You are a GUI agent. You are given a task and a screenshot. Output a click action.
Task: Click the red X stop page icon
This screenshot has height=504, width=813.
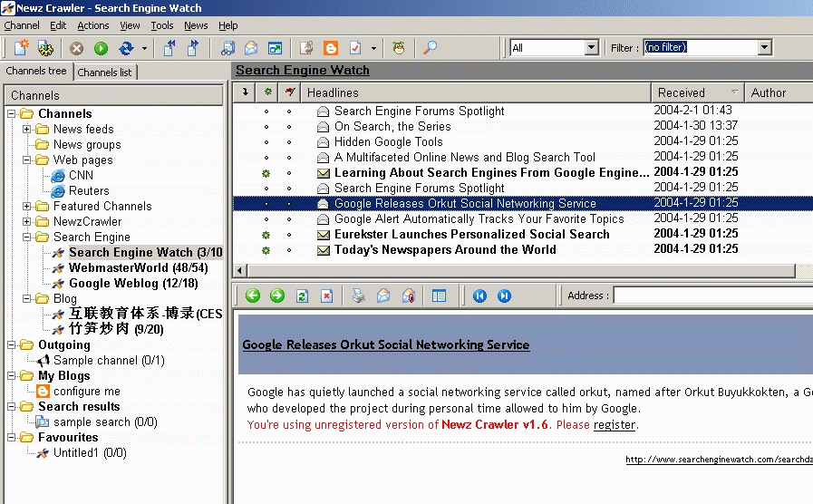(x=326, y=296)
